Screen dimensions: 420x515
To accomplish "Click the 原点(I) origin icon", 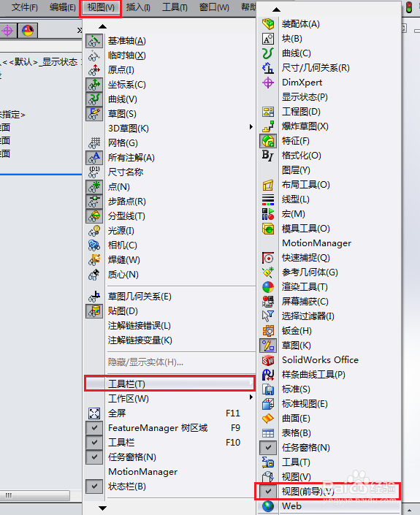I will pyautogui.click(x=94, y=70).
